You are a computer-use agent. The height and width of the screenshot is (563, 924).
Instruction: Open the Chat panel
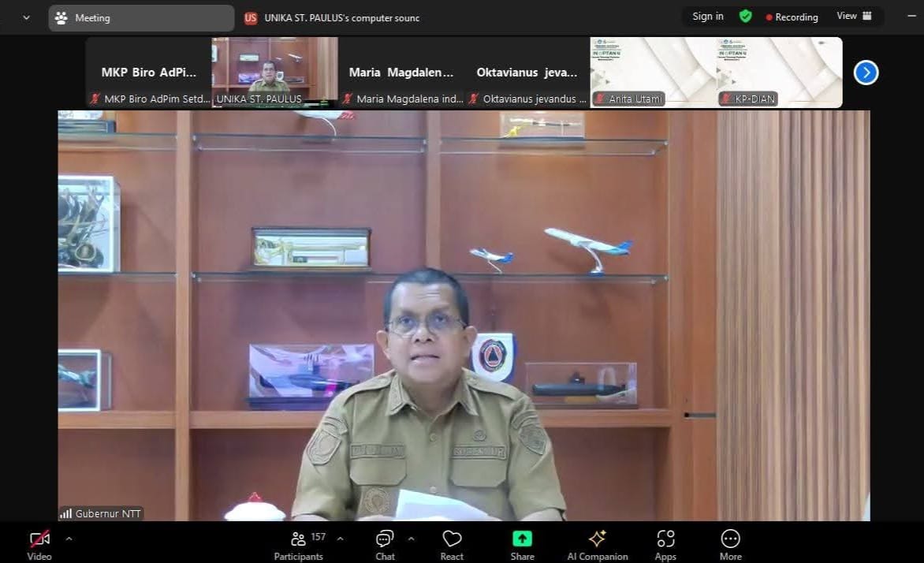(385, 543)
